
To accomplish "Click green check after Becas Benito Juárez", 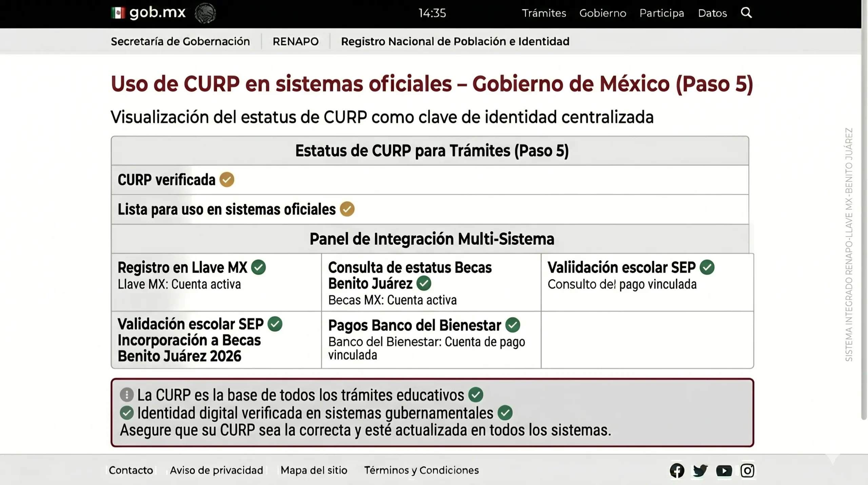I will point(424,283).
